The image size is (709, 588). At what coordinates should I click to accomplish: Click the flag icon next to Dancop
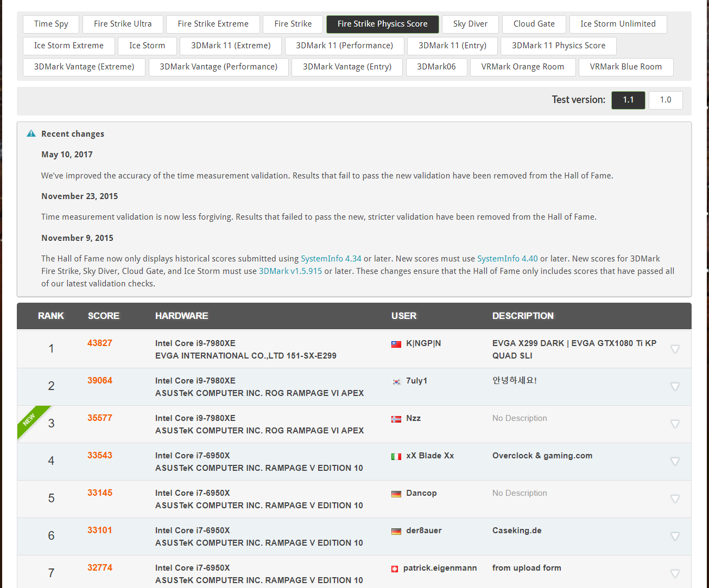pos(396,494)
